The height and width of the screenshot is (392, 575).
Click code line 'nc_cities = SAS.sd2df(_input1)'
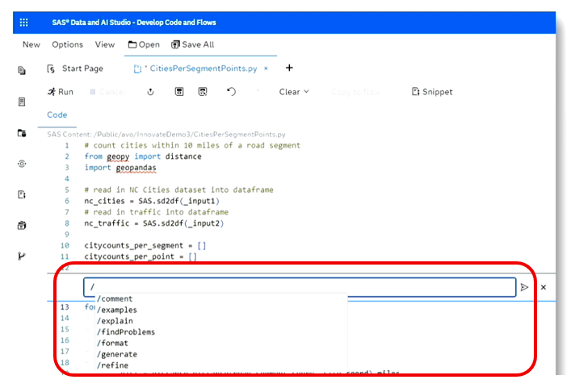(x=152, y=201)
